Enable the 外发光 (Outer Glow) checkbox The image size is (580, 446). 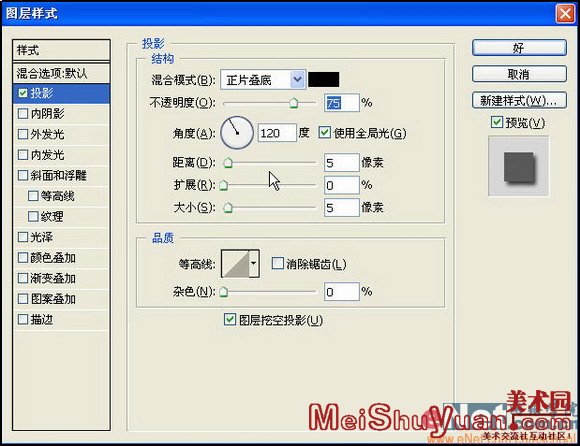[23, 134]
